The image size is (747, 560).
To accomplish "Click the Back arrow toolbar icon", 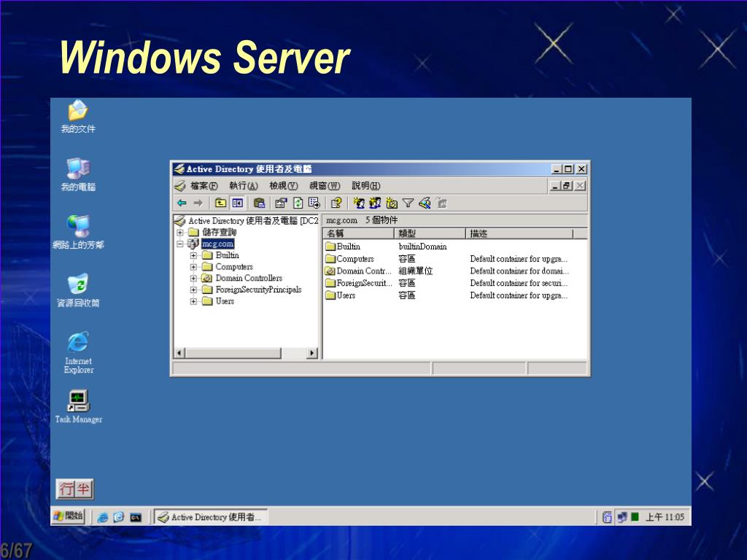I will click(182, 203).
